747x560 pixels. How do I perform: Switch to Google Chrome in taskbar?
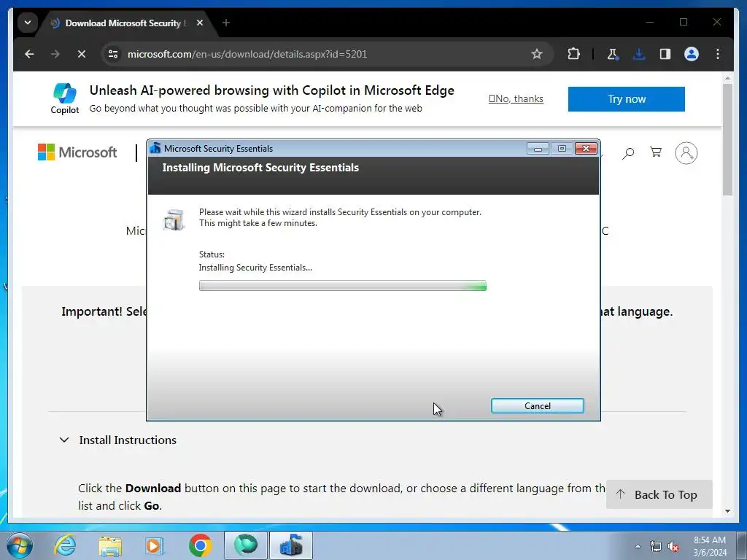point(200,545)
